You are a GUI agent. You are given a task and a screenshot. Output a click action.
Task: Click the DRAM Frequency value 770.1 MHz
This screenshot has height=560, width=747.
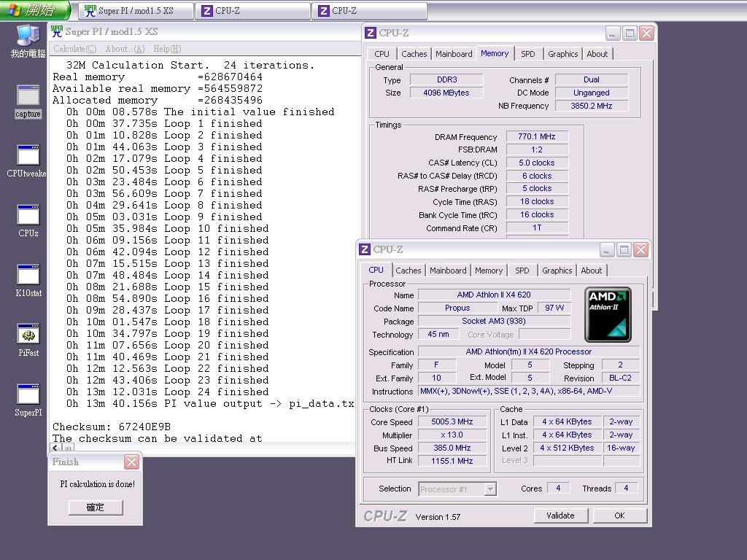(537, 136)
